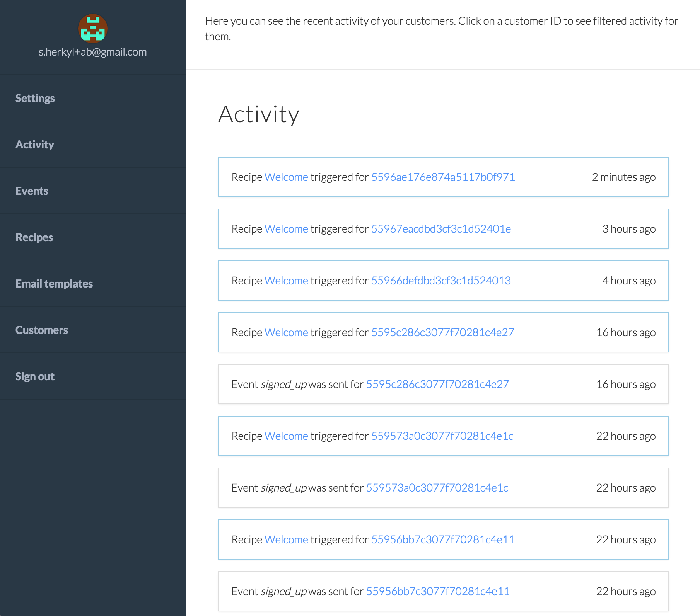Viewport: 700px width, 616px height.
Task: Click the Welcome link in 4 hours ago entry
Action: pos(286,281)
